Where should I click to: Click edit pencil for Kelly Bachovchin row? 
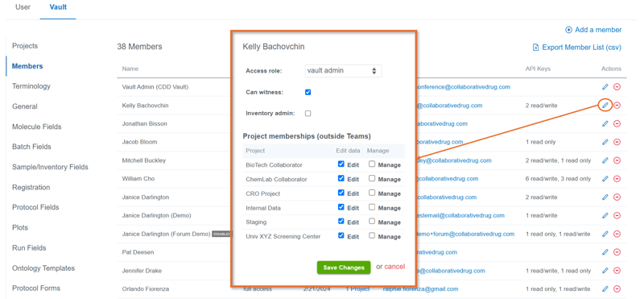(605, 106)
